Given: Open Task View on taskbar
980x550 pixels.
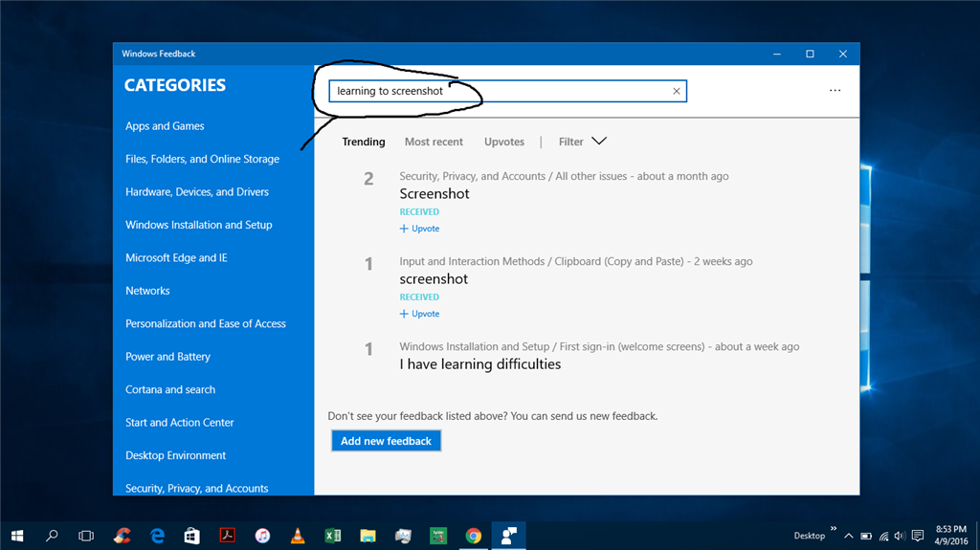Looking at the screenshot, I should [x=86, y=536].
